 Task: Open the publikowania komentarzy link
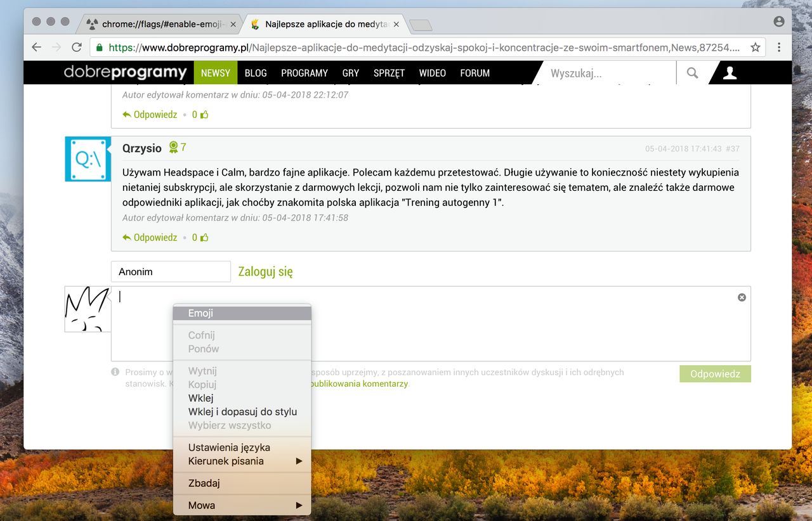pyautogui.click(x=358, y=384)
